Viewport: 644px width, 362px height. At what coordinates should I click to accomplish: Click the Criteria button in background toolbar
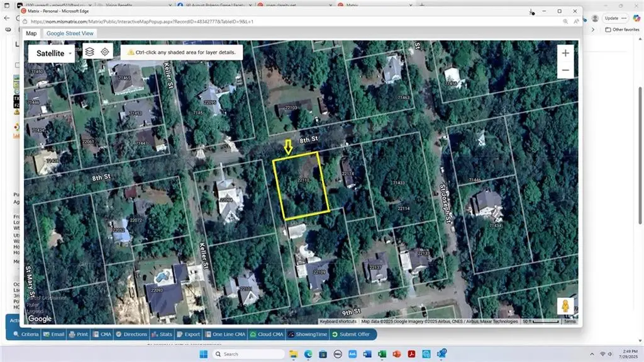click(26, 334)
